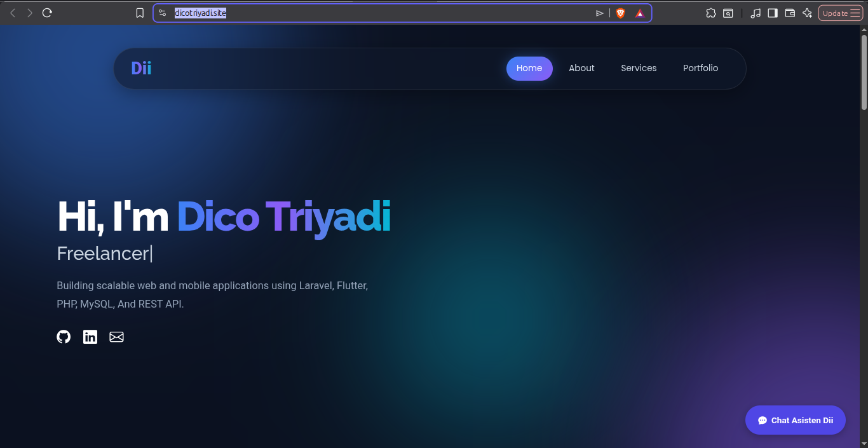This screenshot has width=868, height=448.
Task: Click the Update browser button
Action: (840, 13)
